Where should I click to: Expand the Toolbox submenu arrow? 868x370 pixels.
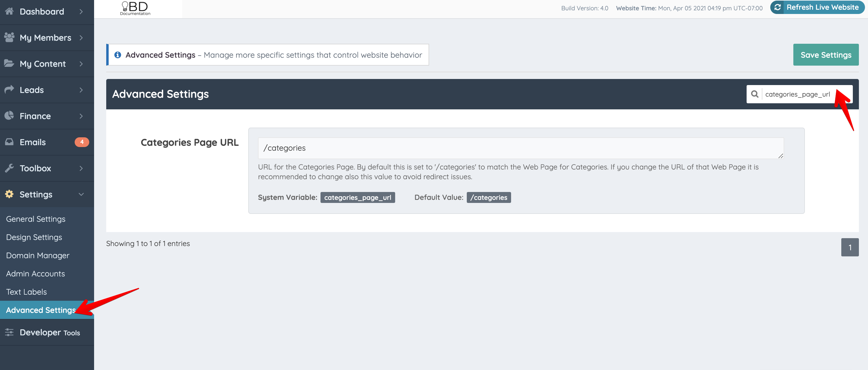(81, 168)
